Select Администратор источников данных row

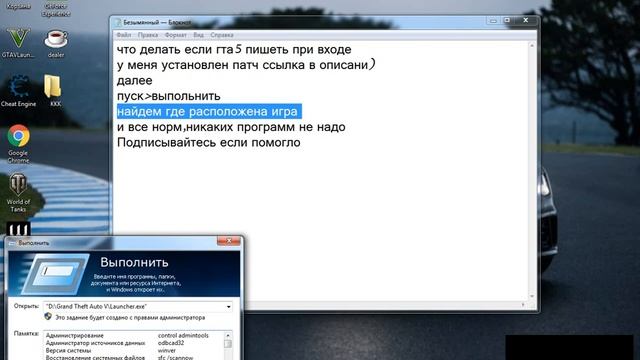[134, 343]
